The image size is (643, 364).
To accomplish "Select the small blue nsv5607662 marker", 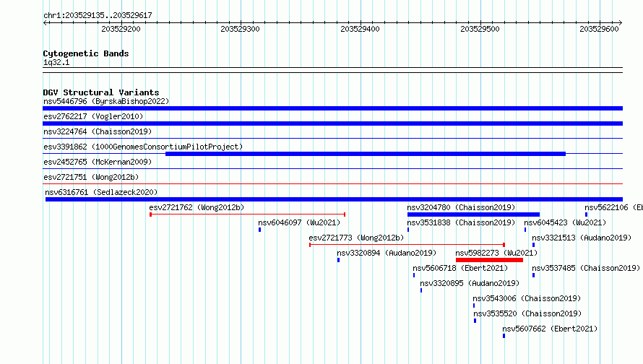I will [x=504, y=336].
